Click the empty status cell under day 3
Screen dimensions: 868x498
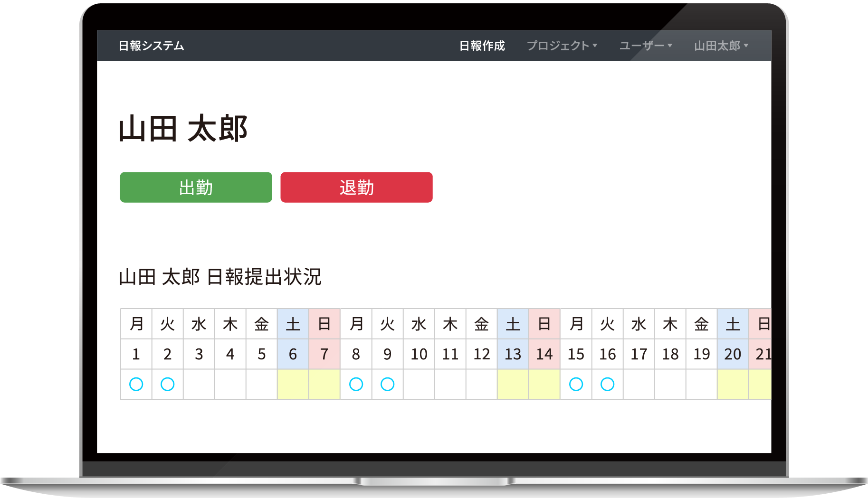[199, 384]
